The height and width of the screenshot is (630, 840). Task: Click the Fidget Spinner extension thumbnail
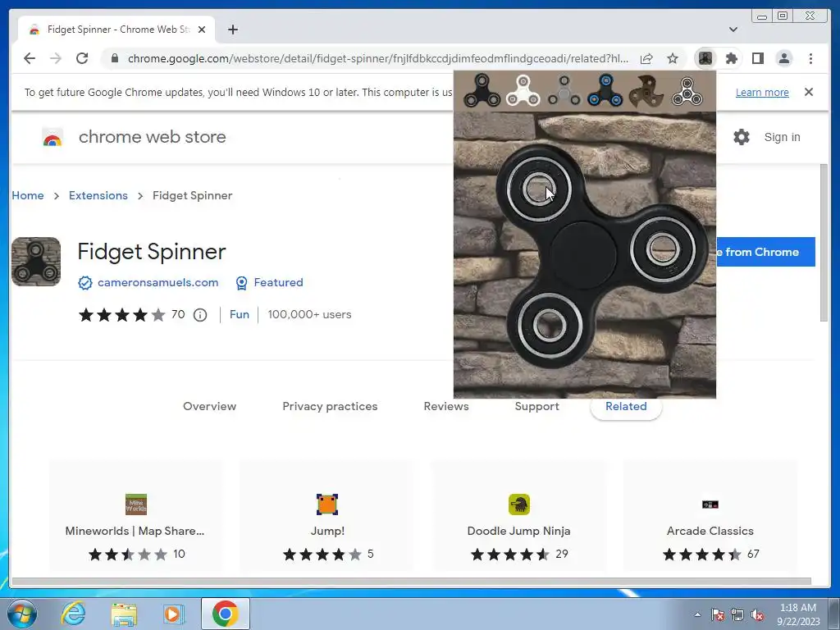[36, 262]
